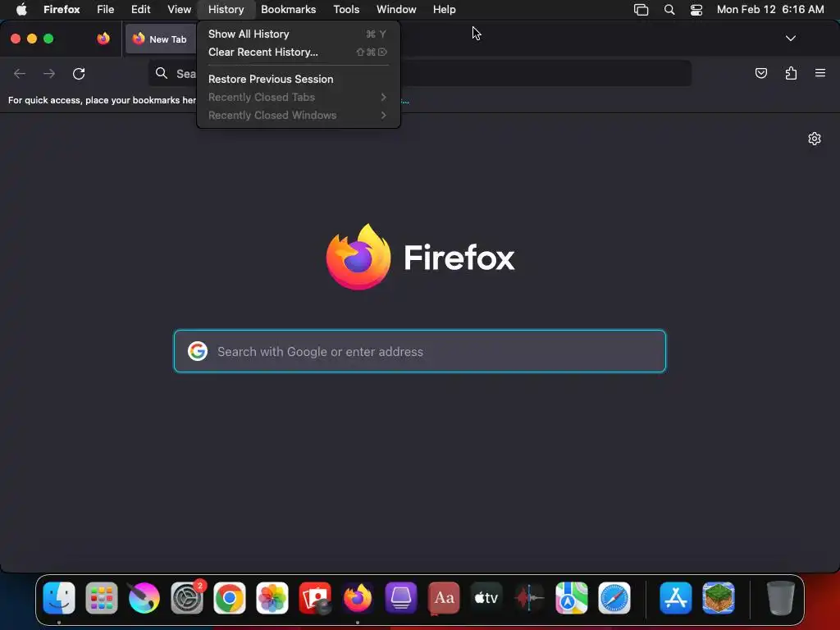Open the Firefox hamburger application menu
Screen dimensions: 840x630
pyautogui.click(x=820, y=73)
